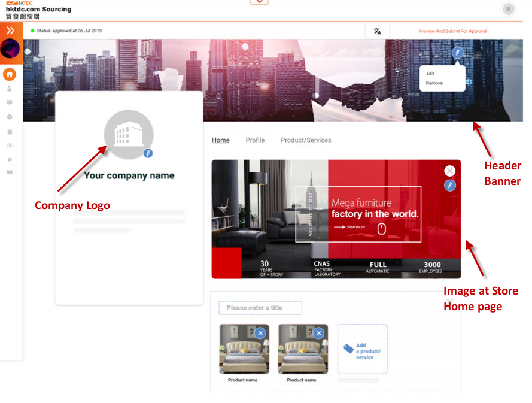This screenshot has width=532, height=403.
Task: Click the translate language icon in the top bar
Action: tap(377, 31)
